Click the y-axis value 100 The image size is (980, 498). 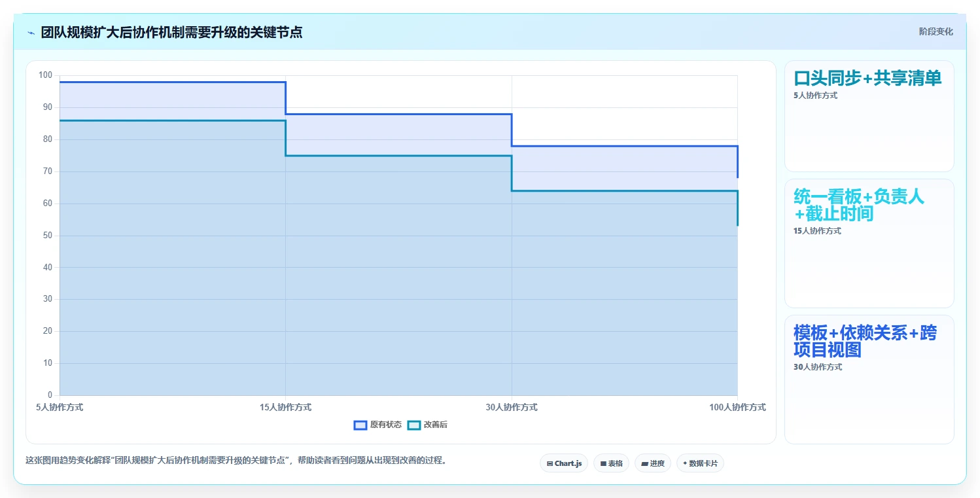[x=45, y=75]
